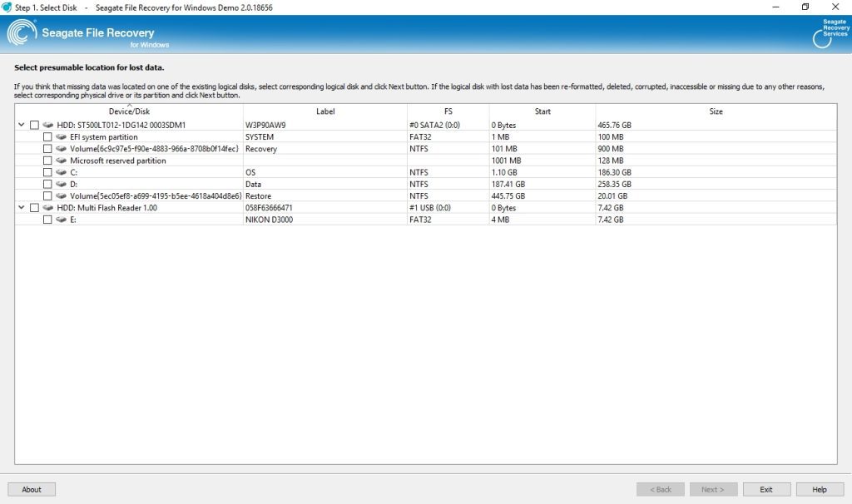Click the About button
Image resolution: width=852 pixels, height=504 pixels.
pyautogui.click(x=31, y=489)
